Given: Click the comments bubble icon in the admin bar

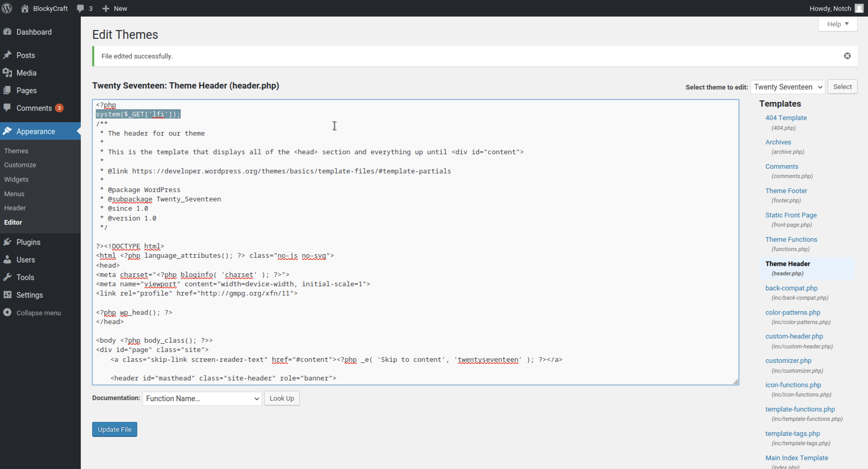Looking at the screenshot, I should pyautogui.click(x=80, y=9).
